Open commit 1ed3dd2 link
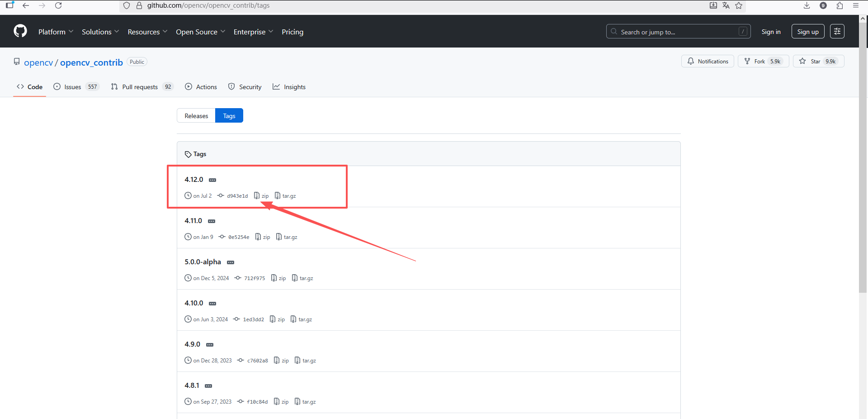The height and width of the screenshot is (419, 868). click(x=249, y=319)
